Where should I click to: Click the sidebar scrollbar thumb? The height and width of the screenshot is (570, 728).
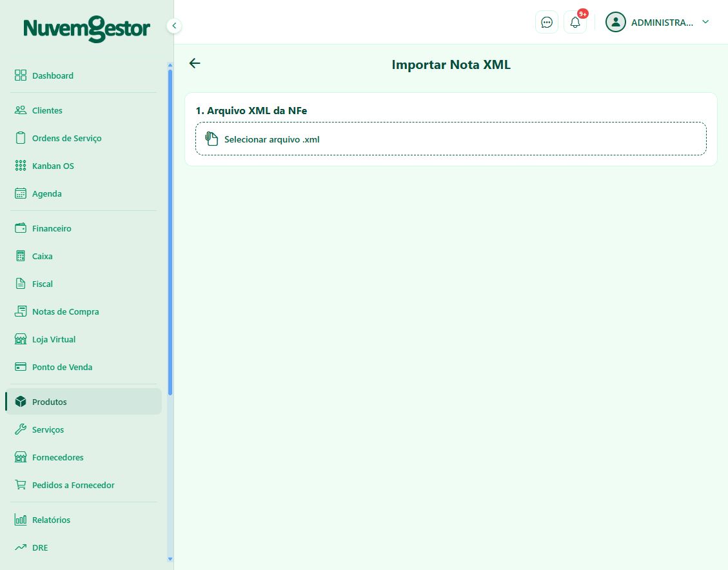[x=170, y=232]
